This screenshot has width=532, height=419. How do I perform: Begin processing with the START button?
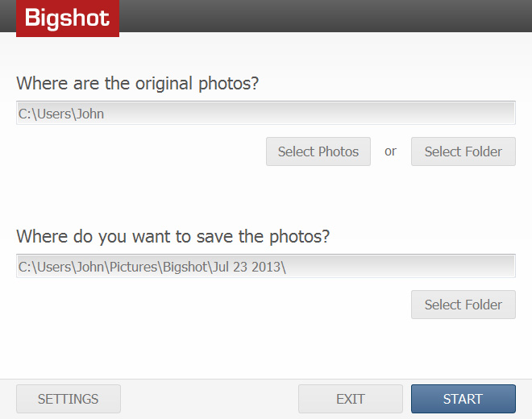[463, 399]
